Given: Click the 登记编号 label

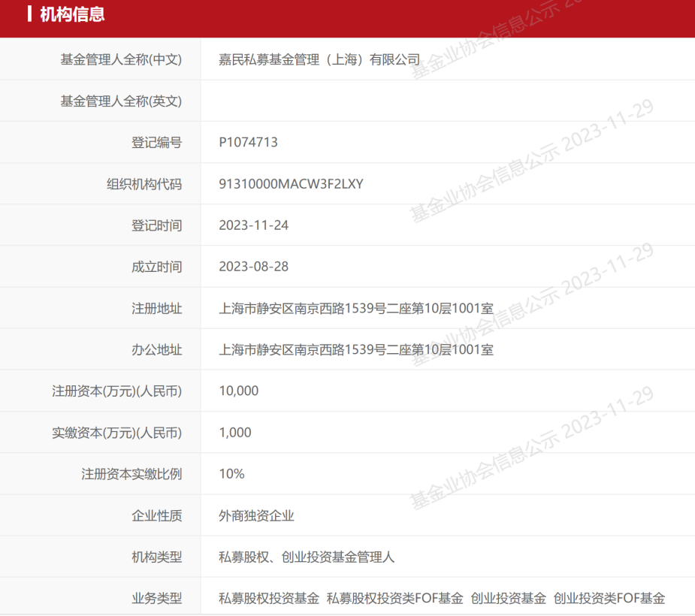Looking at the screenshot, I should [x=156, y=143].
